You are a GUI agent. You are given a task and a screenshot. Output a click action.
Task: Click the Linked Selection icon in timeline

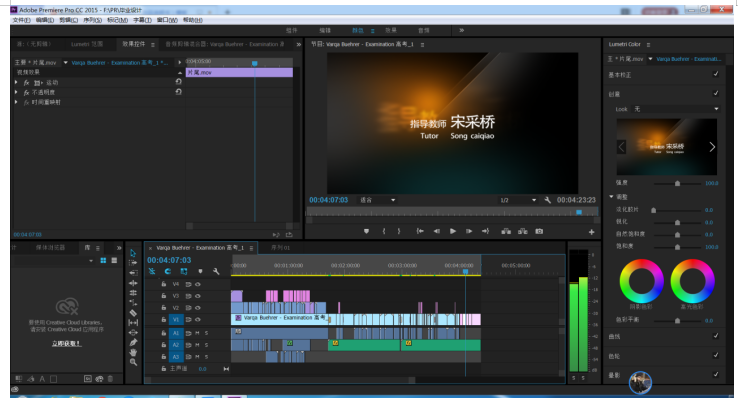[184, 271]
